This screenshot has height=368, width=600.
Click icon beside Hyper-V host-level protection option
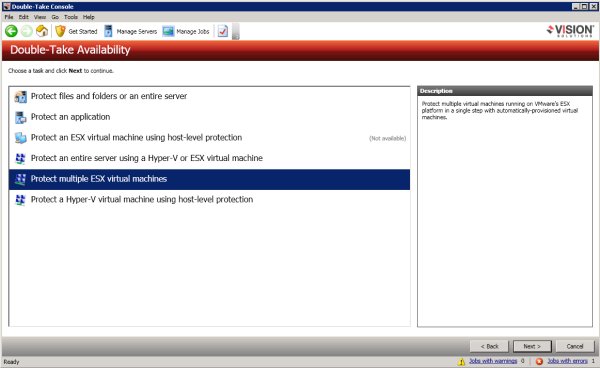(20, 200)
